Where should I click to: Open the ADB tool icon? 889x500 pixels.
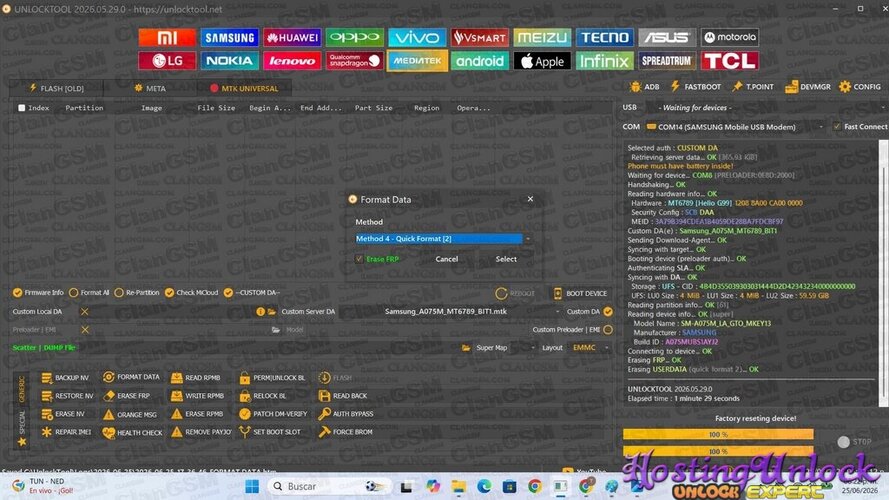tap(645, 87)
